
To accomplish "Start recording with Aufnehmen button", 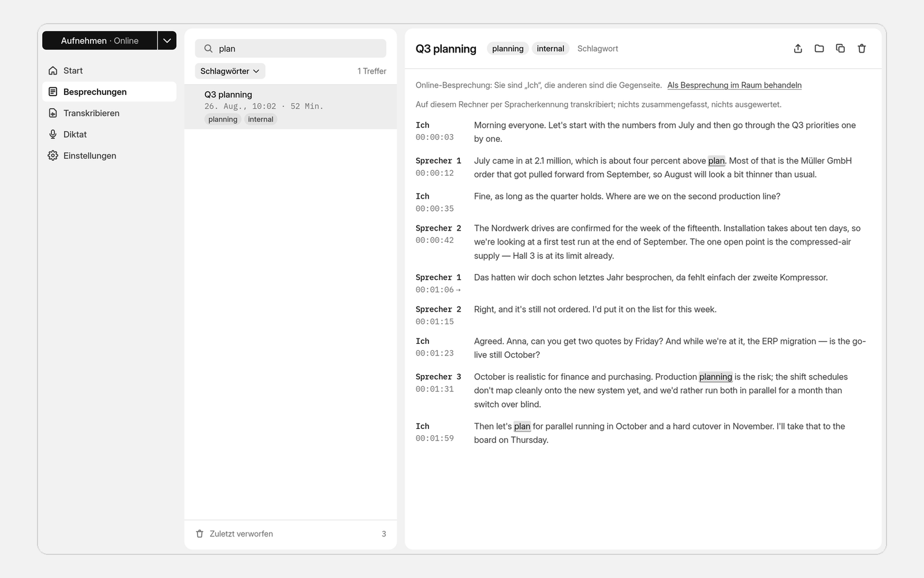I will pyautogui.click(x=99, y=40).
